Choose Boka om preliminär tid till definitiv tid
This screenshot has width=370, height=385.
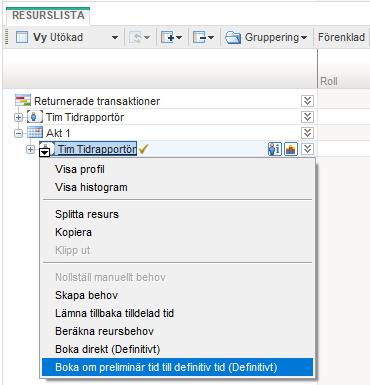click(x=177, y=367)
